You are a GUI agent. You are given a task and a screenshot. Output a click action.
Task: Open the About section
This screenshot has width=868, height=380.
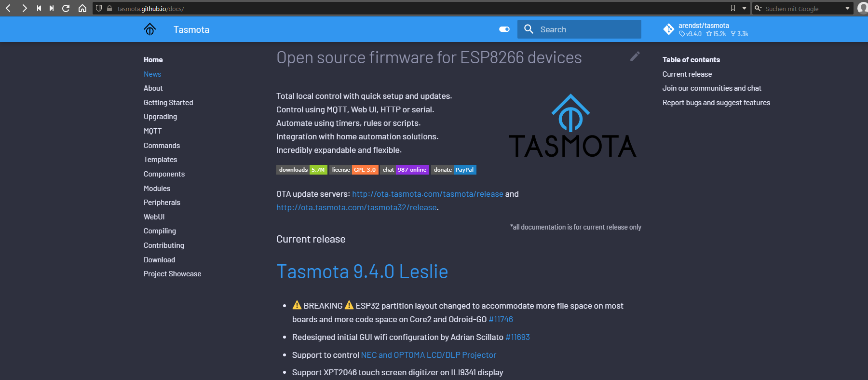pos(153,88)
